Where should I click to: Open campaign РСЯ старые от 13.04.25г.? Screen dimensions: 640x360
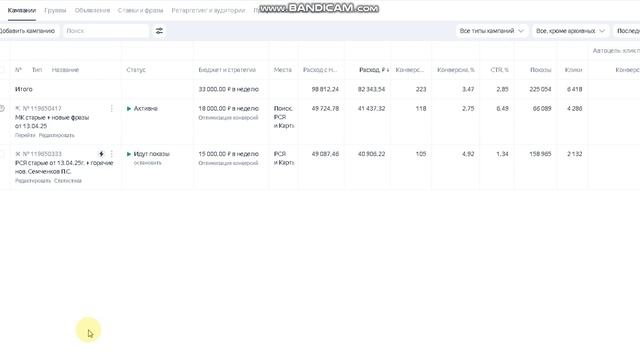pos(64,167)
